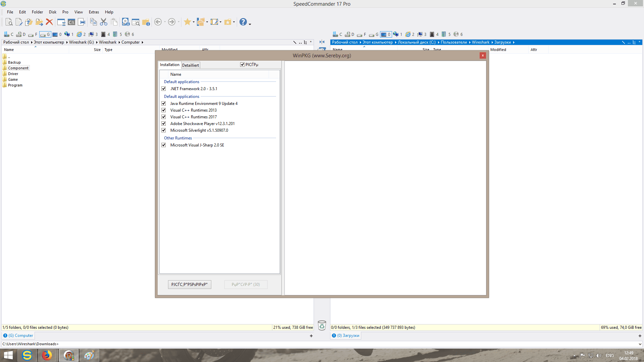Click the recycle bin icon between panels
The image size is (644, 362).
(x=322, y=325)
